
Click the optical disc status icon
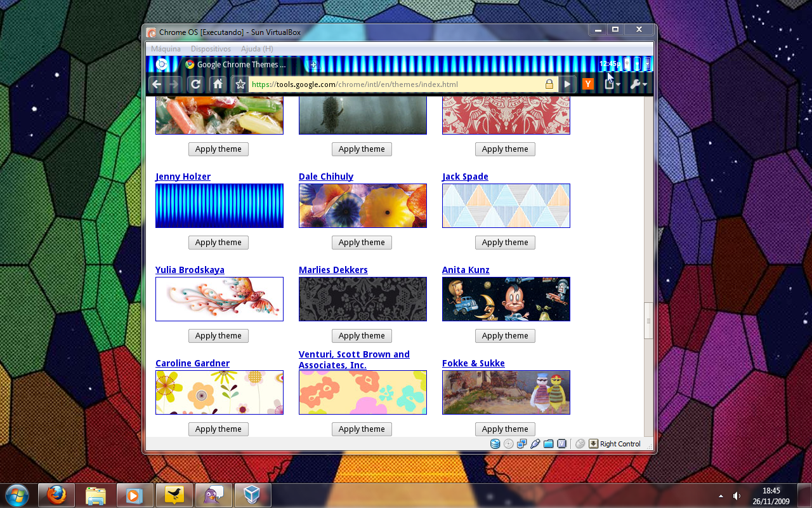tap(508, 444)
